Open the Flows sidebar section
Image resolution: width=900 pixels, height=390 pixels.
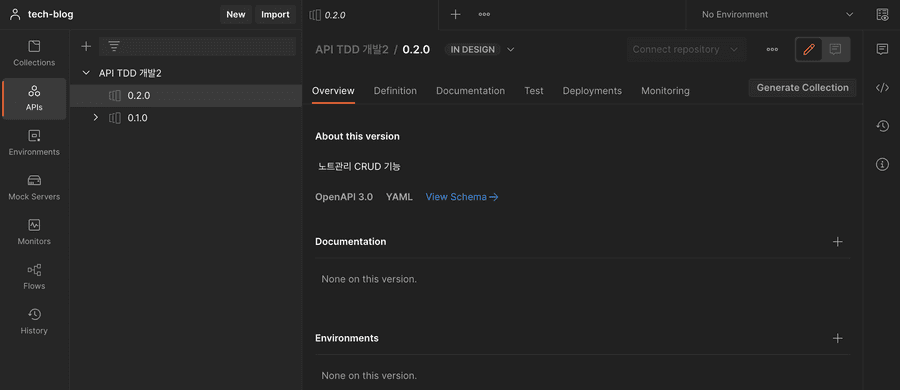pos(34,277)
